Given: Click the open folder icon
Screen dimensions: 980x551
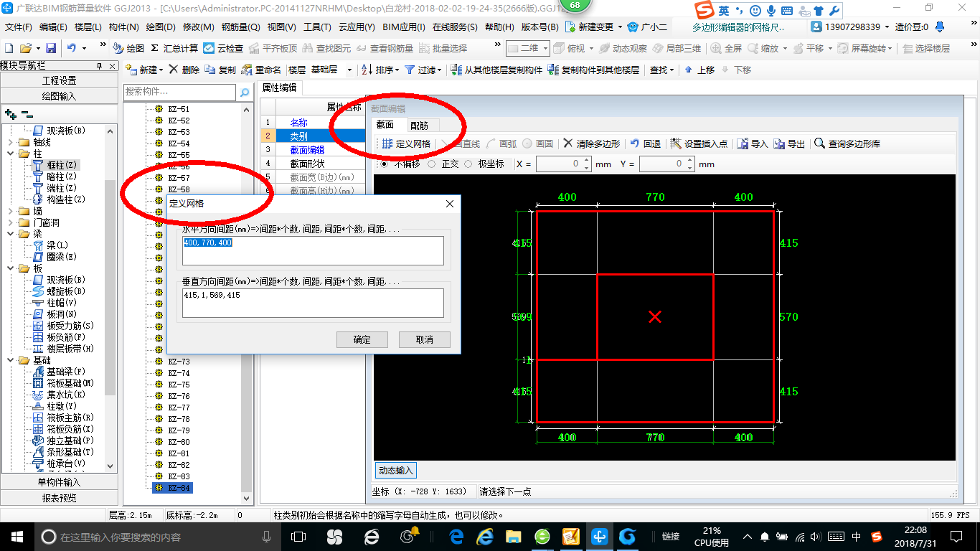Looking at the screenshot, I should coord(26,48).
